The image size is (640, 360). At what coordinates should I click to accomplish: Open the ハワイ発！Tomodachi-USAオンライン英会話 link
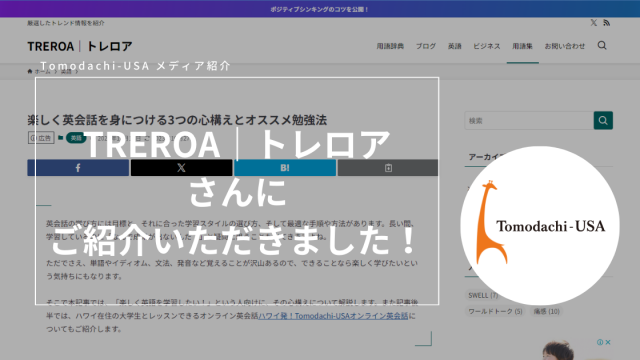pyautogui.click(x=333, y=316)
